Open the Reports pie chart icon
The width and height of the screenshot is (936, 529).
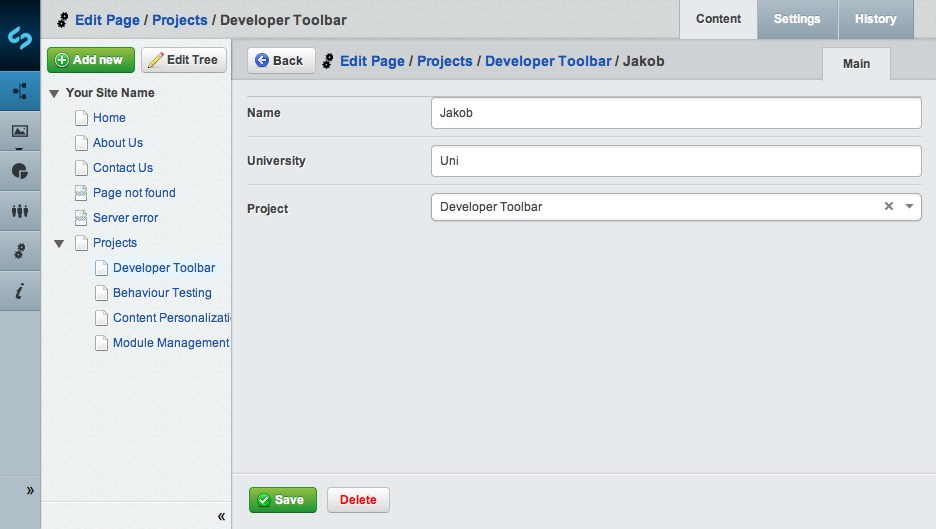coord(20,171)
